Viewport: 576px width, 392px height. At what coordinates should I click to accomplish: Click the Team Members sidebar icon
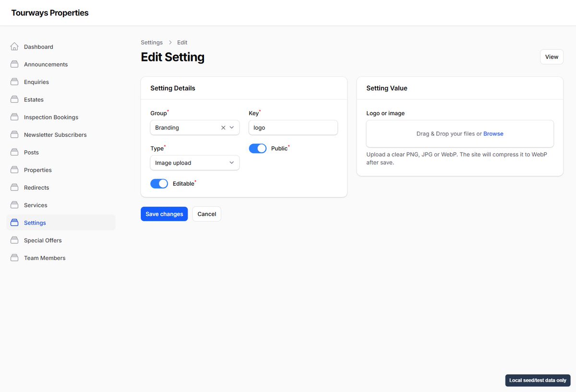coord(14,258)
